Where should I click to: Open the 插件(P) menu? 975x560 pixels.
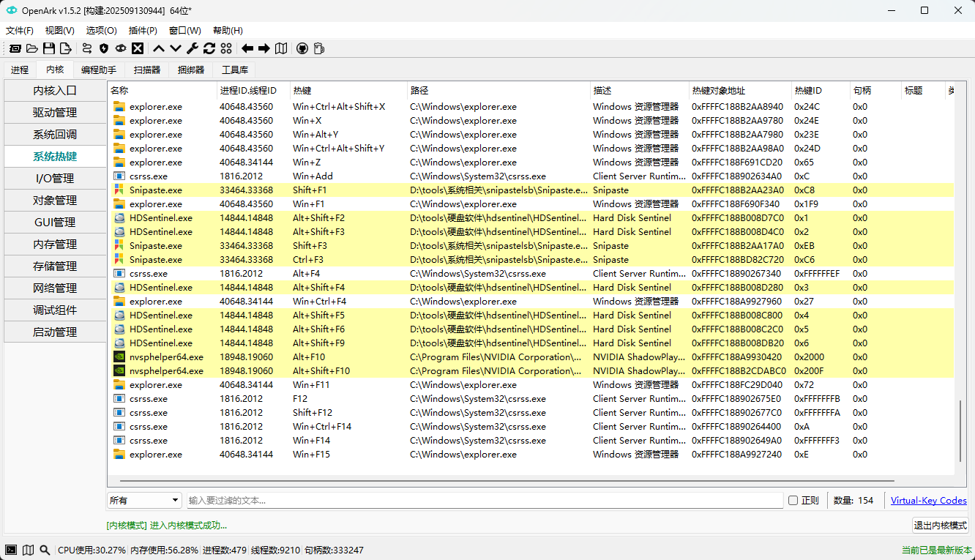point(143,31)
